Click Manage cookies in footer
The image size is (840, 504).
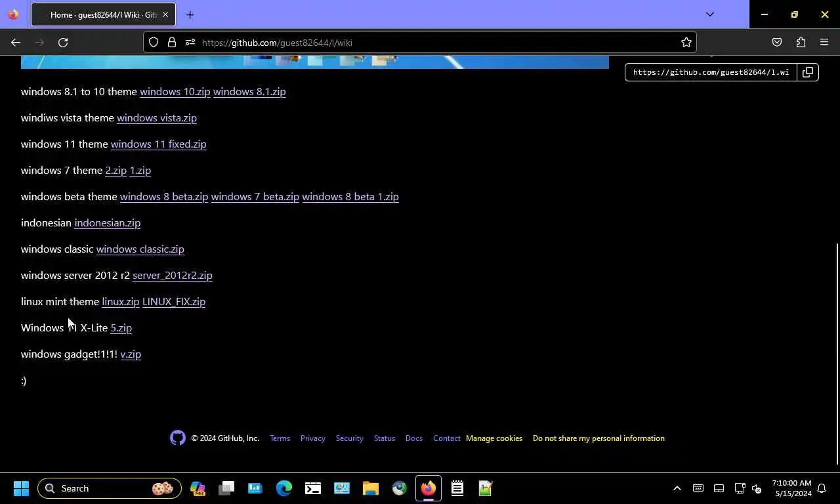pos(494,438)
